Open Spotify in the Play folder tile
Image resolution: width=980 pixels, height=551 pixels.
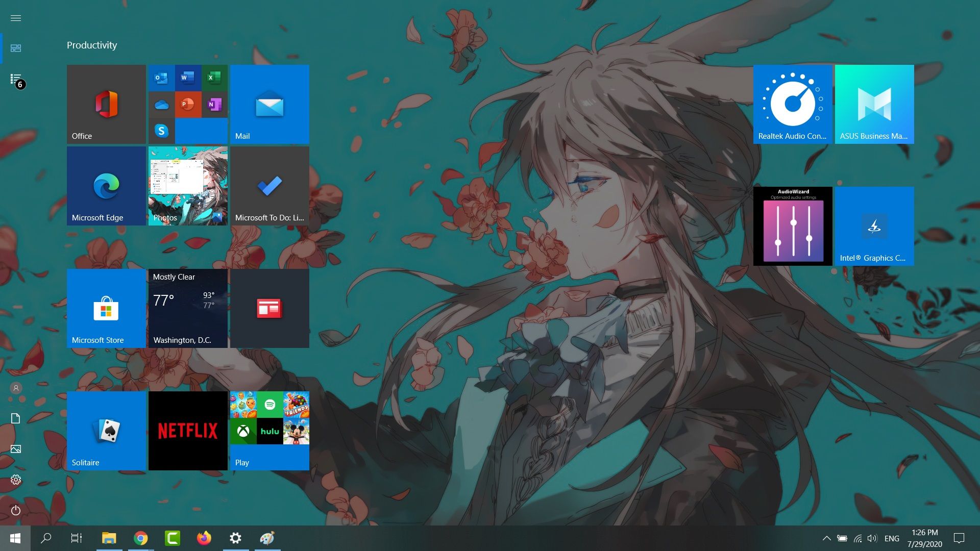(x=269, y=405)
